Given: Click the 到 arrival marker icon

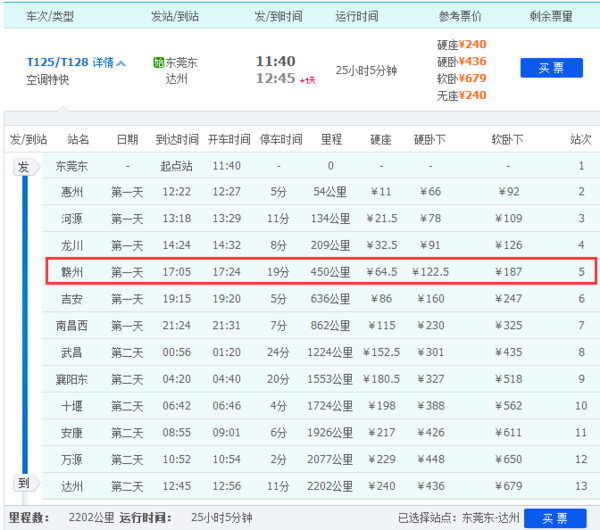Looking at the screenshot, I should pos(23,483).
